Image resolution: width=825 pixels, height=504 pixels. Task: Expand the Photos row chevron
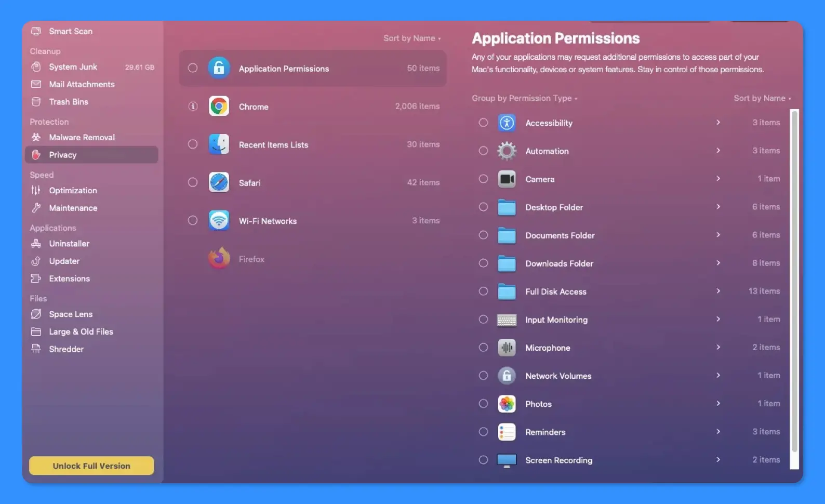pos(718,403)
